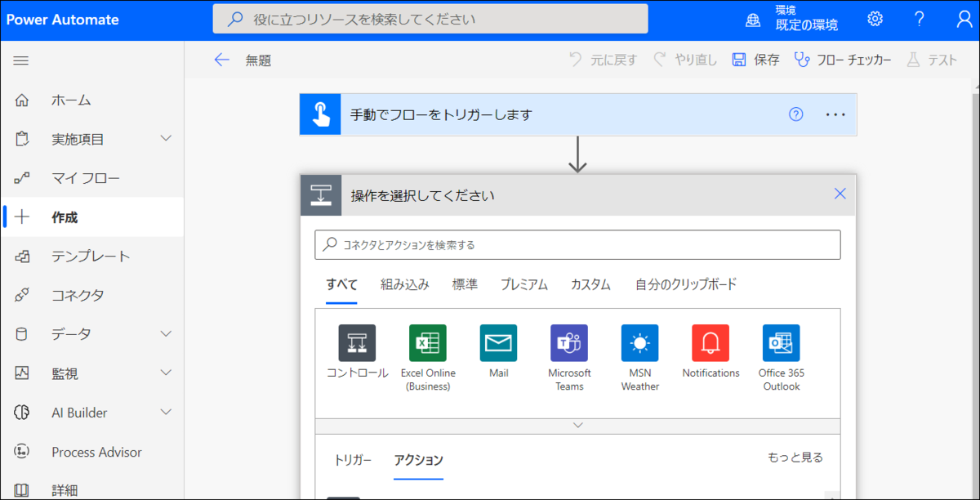
Task: Open help on the manual trigger card
Action: pyautogui.click(x=796, y=114)
